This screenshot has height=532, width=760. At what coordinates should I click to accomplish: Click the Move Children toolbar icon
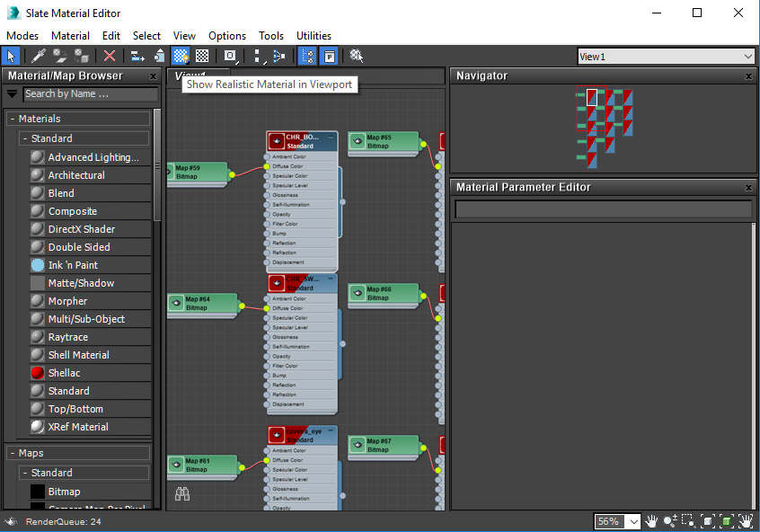click(x=137, y=56)
